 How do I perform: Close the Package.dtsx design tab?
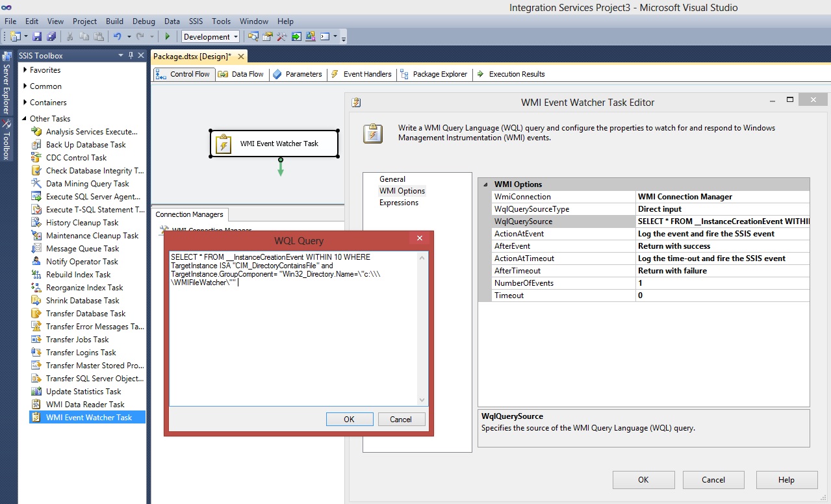point(240,57)
